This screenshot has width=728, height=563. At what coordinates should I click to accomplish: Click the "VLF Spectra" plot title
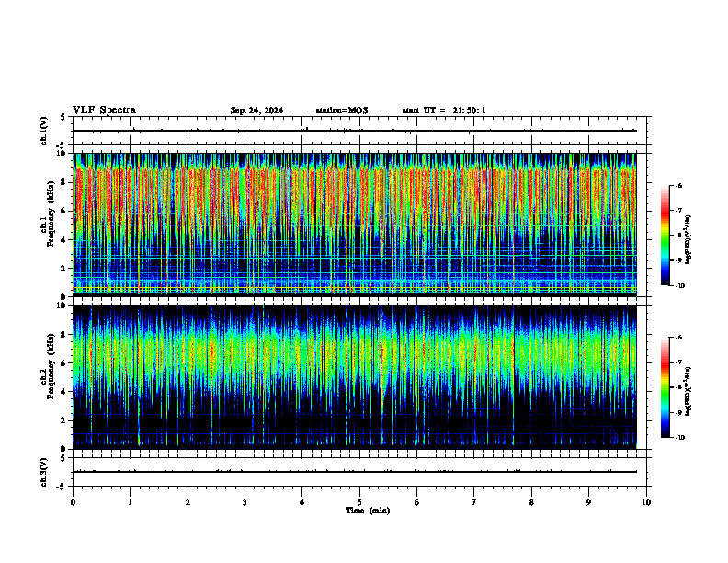coord(104,110)
